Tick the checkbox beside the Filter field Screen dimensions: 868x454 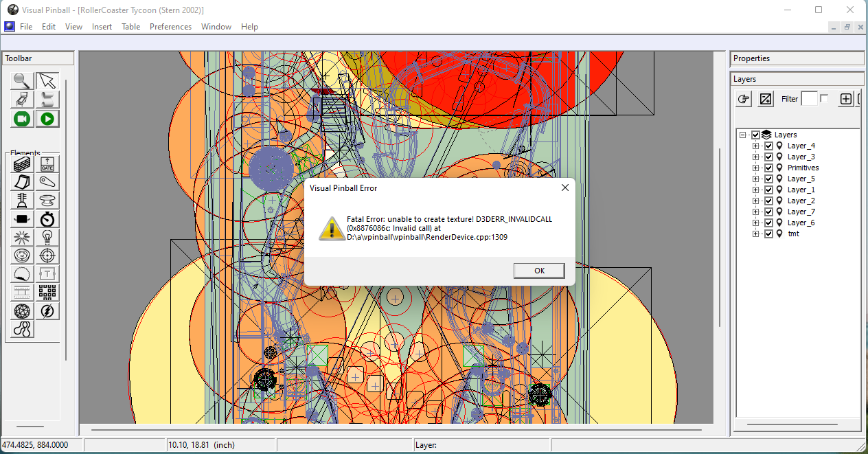coord(824,99)
